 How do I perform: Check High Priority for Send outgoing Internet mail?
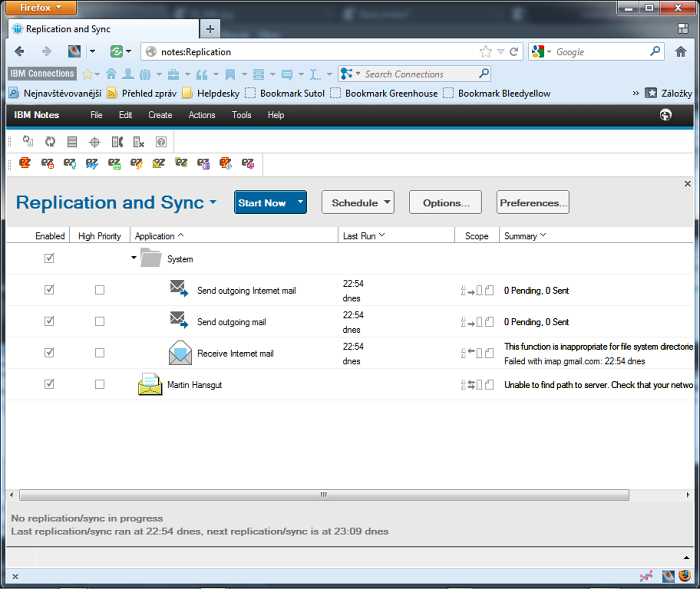(100, 290)
